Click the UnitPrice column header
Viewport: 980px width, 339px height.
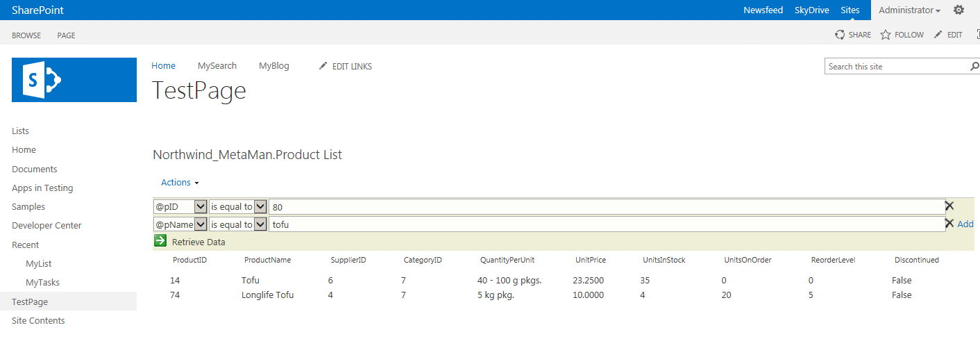(x=591, y=260)
